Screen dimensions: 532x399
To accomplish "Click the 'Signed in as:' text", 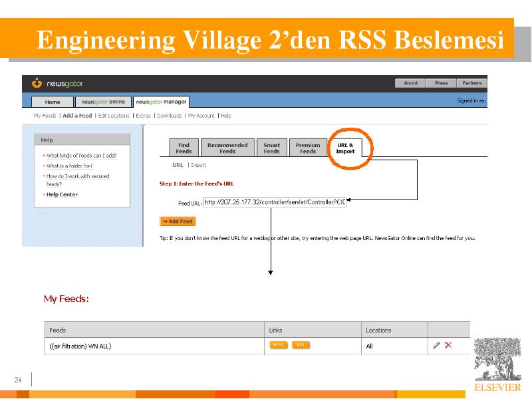I will coord(471,101).
